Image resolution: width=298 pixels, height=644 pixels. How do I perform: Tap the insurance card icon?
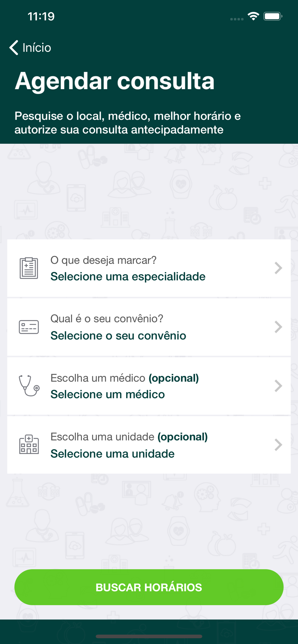29,327
